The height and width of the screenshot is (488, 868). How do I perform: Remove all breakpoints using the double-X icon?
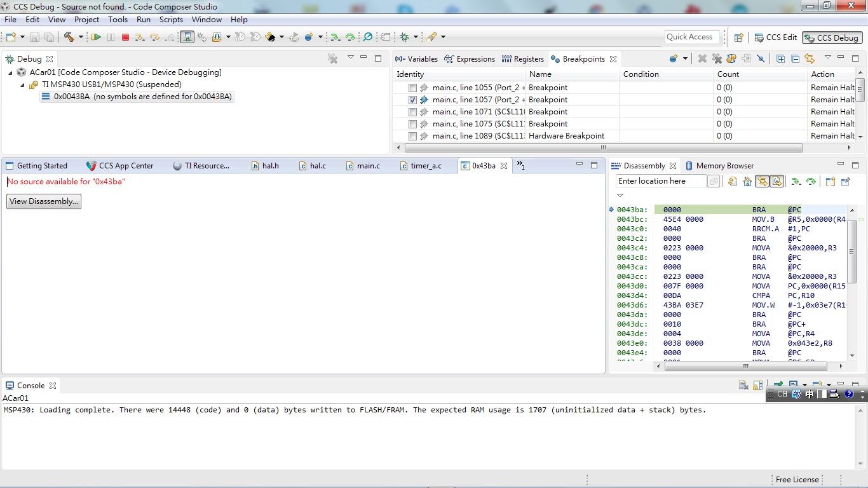coord(717,58)
